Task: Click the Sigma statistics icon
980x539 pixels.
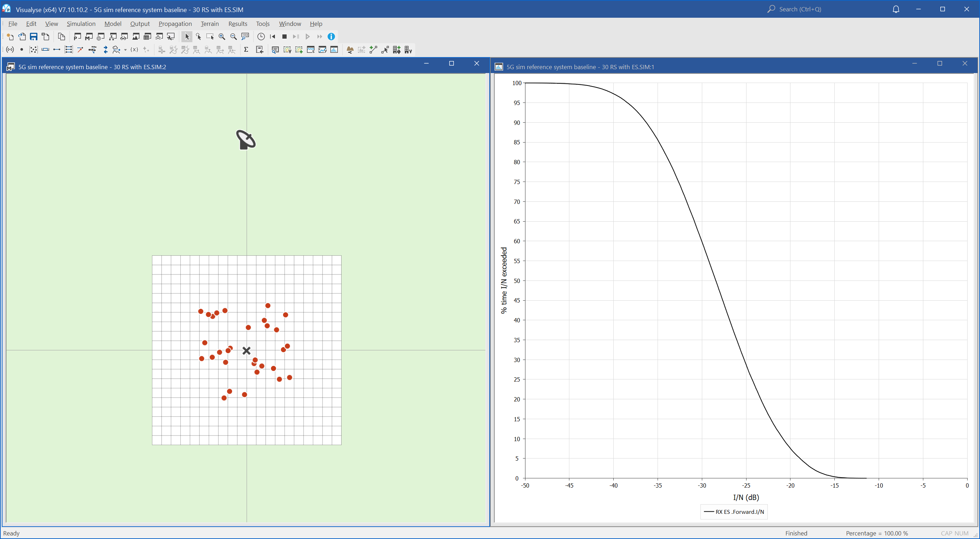Action: 246,50
